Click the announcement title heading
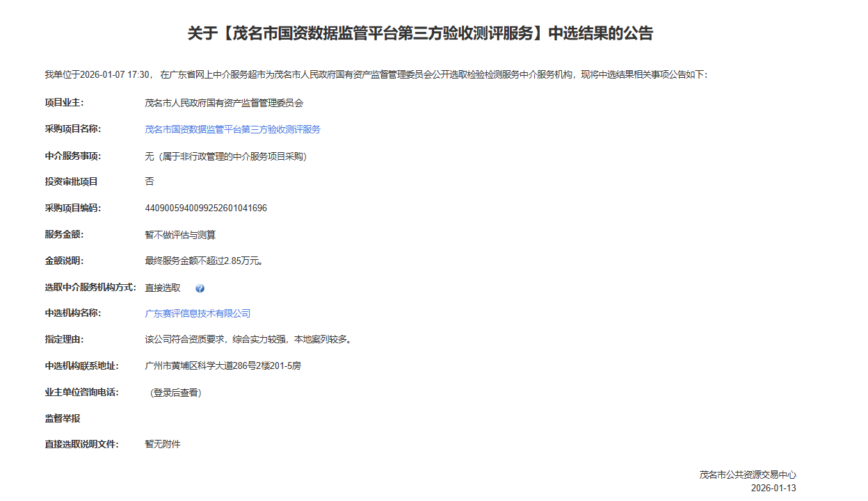 [x=420, y=33]
